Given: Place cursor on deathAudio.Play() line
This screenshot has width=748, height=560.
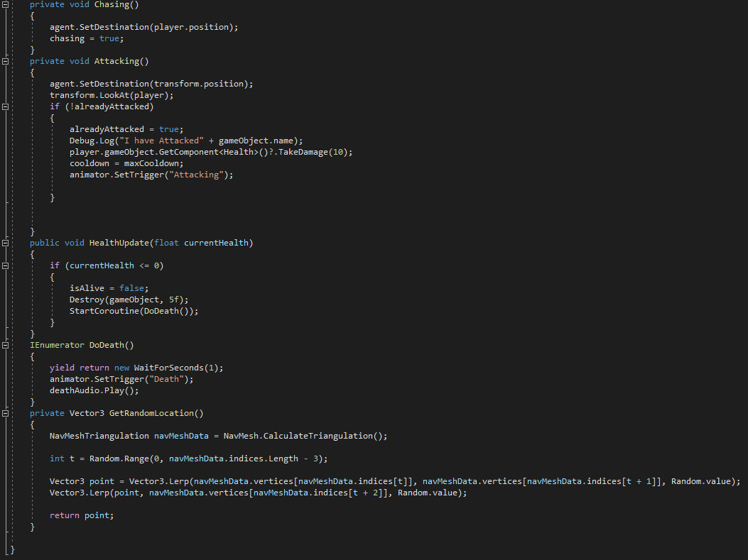Looking at the screenshot, I should tap(94, 390).
